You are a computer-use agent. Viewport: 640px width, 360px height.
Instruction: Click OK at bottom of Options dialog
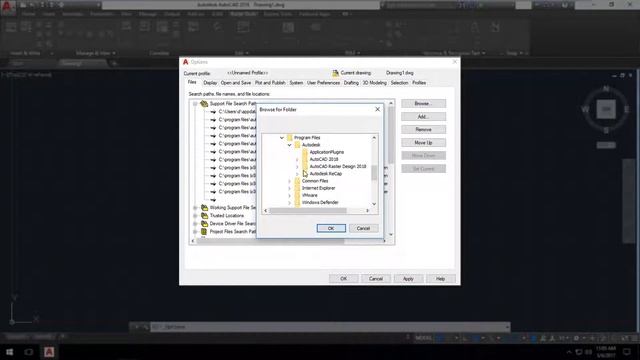(344, 279)
